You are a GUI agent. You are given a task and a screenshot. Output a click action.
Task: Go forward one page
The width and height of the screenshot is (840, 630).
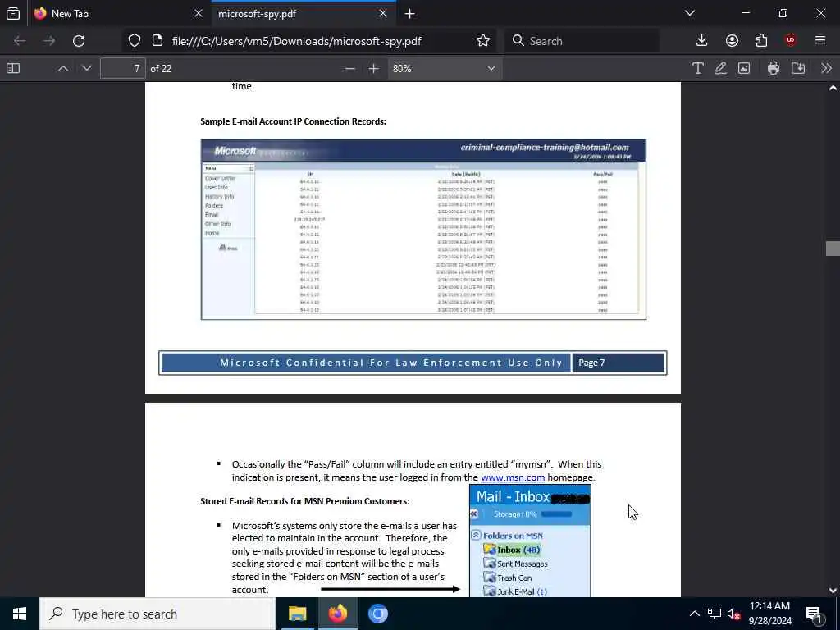click(x=49, y=41)
